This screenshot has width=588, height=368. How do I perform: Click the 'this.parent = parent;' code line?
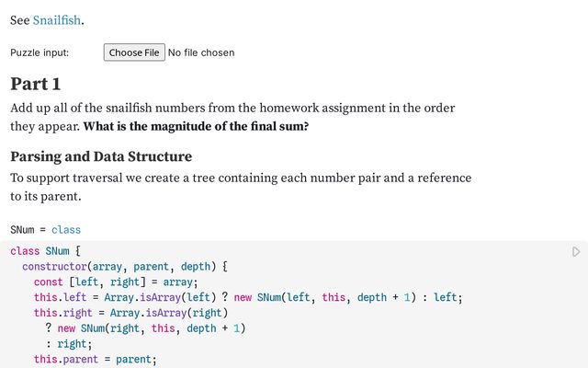[96, 360]
